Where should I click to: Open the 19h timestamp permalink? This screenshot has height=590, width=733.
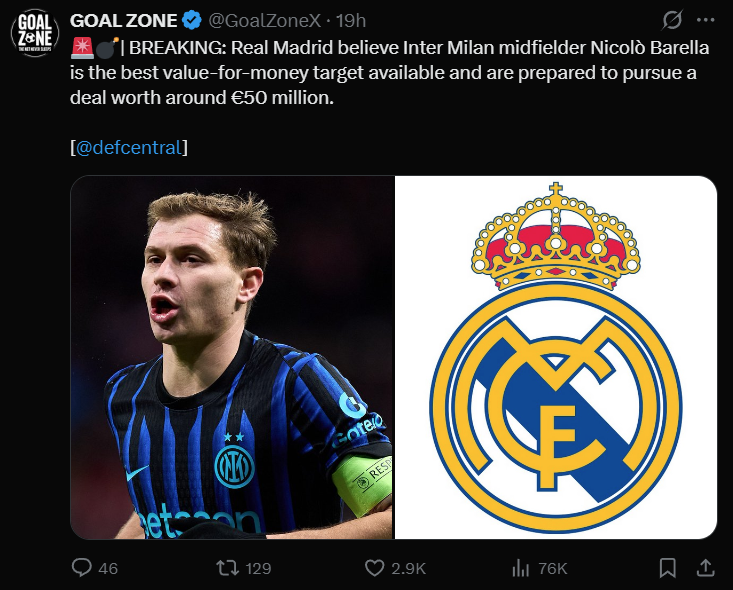point(351,20)
